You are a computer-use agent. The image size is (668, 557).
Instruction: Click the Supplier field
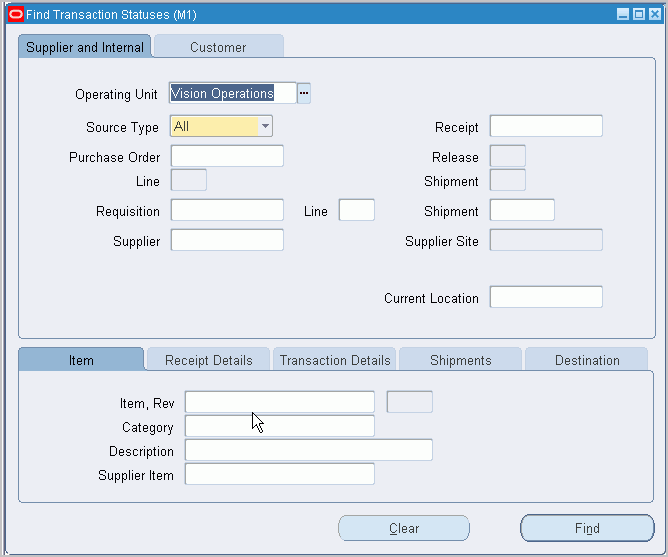click(227, 240)
